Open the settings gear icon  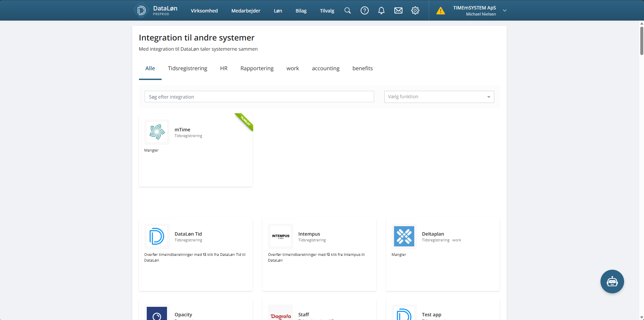[x=415, y=10]
